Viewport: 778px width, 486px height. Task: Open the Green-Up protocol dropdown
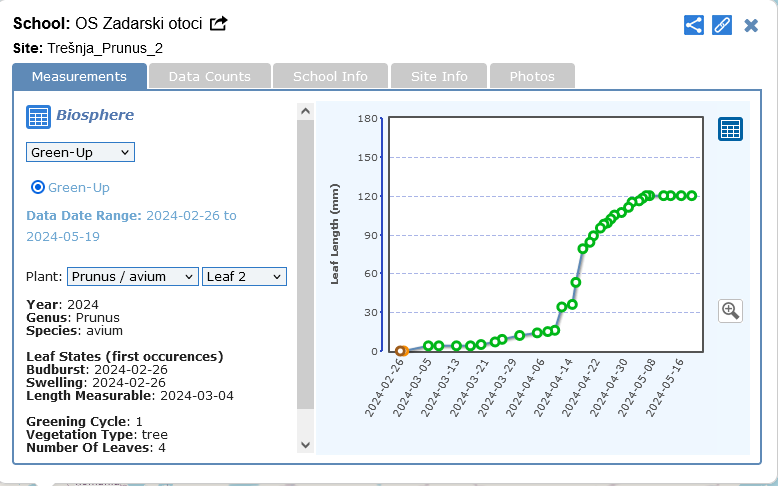[80, 152]
